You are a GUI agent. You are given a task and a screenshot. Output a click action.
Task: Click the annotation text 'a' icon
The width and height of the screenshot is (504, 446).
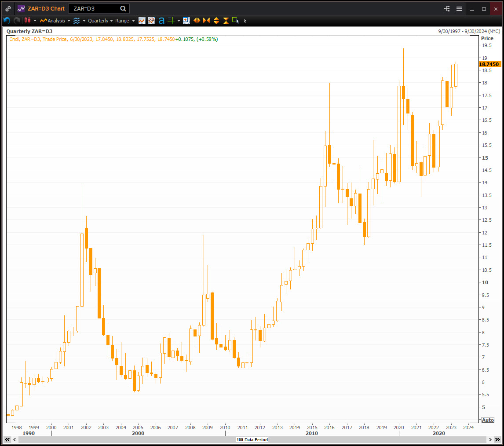click(x=161, y=20)
